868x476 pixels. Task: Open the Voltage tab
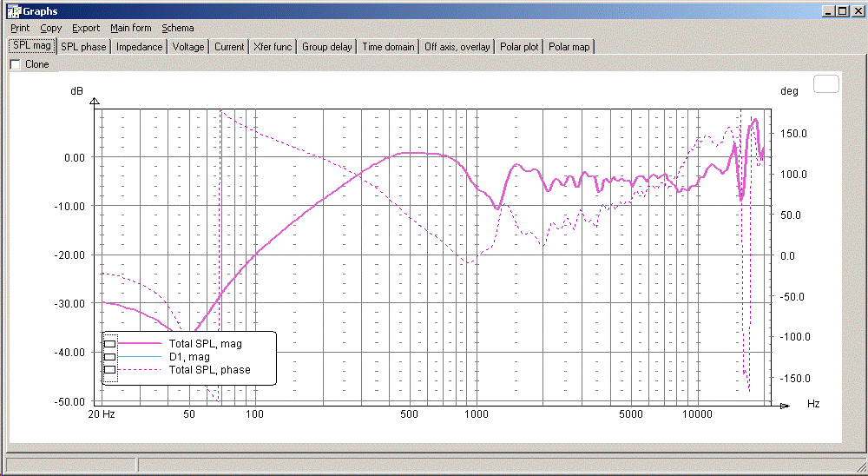188,47
